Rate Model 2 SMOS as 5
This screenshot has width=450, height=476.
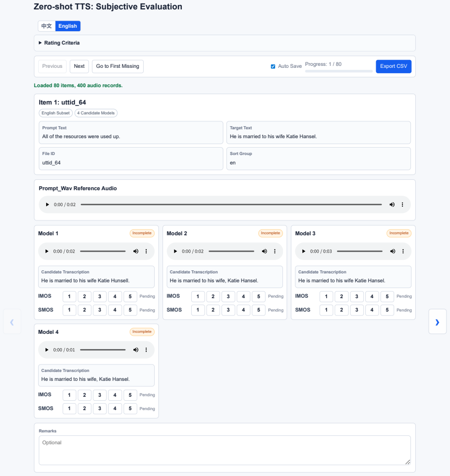point(258,310)
